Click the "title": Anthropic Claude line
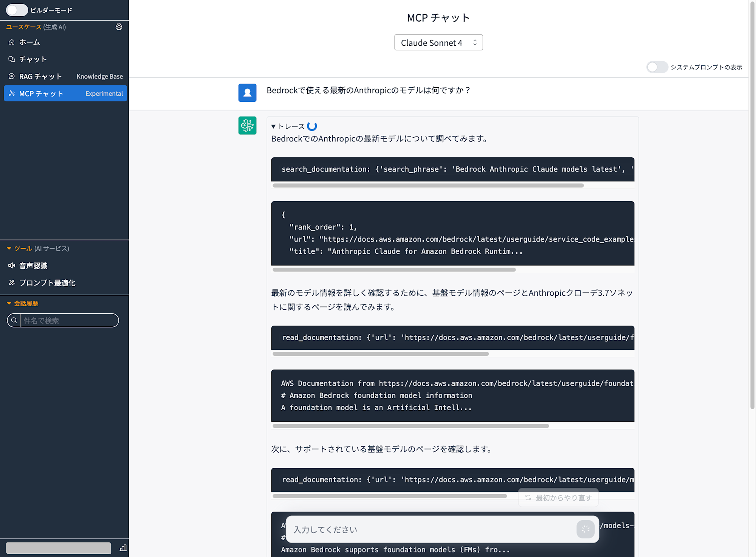The width and height of the screenshot is (756, 557). (406, 251)
